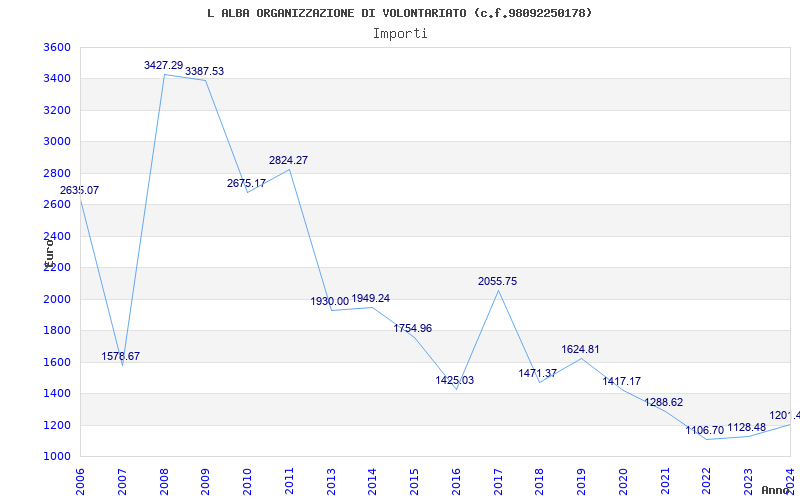Select the 1754.96 data label

point(412,329)
